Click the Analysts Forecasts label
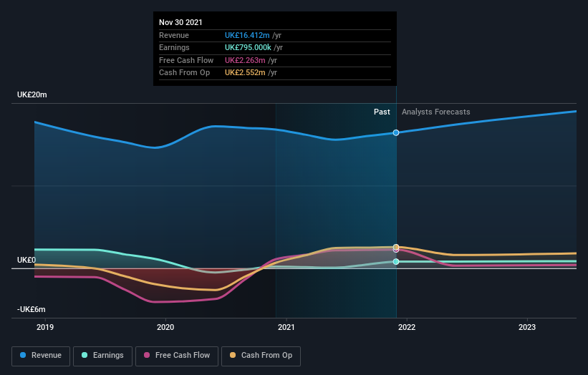 435,112
